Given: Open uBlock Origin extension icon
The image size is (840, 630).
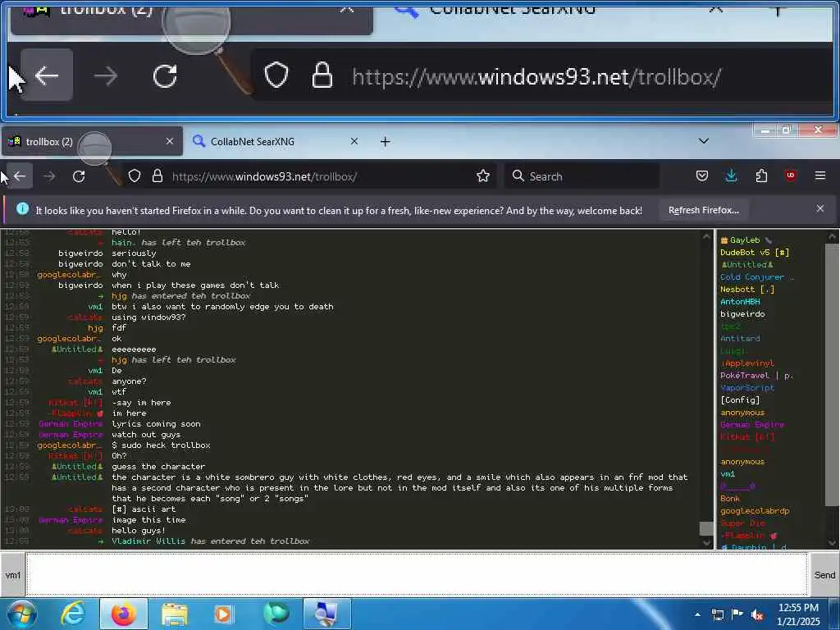Looking at the screenshot, I should (791, 176).
